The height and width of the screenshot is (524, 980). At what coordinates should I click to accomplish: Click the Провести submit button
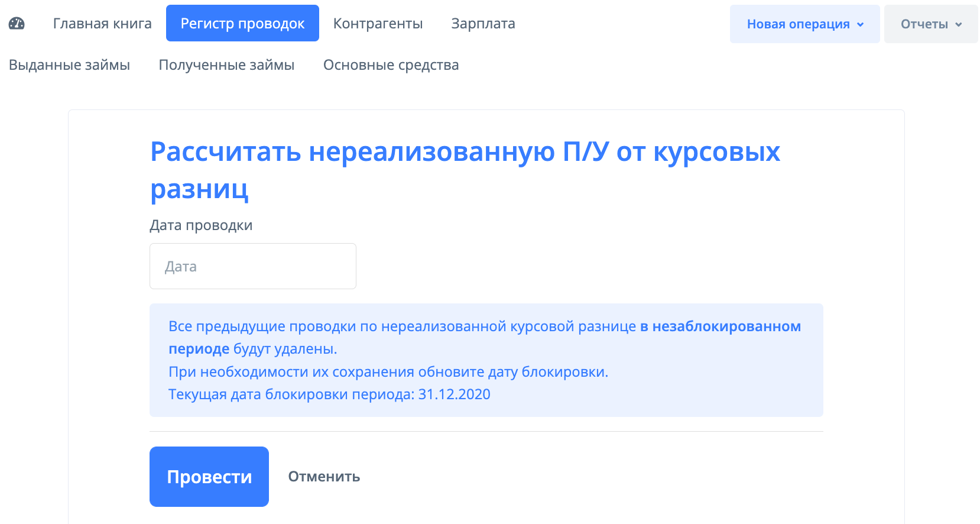(209, 477)
